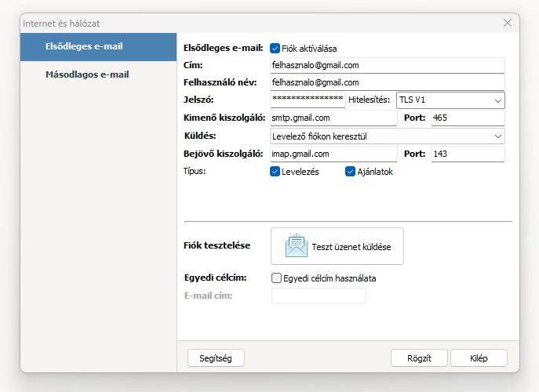
Task: Click the outgoing Port field showing 465
Action: pos(467,118)
